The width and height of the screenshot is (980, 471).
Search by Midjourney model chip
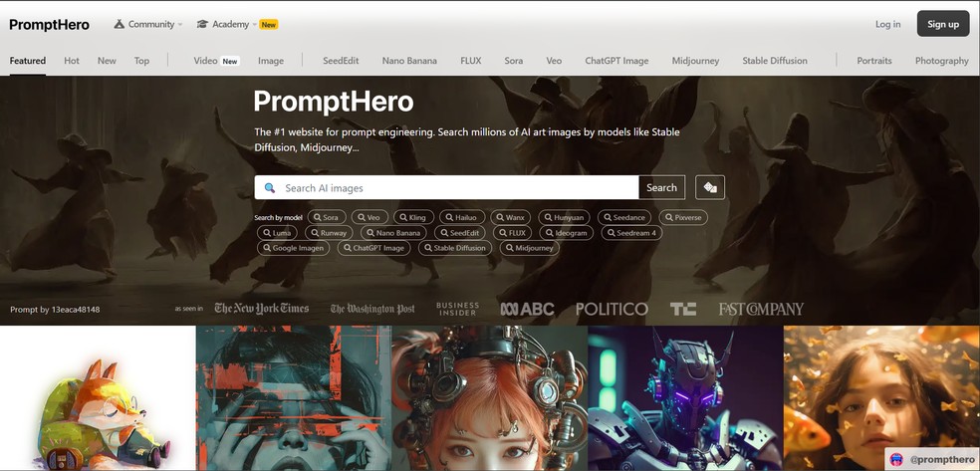530,247
